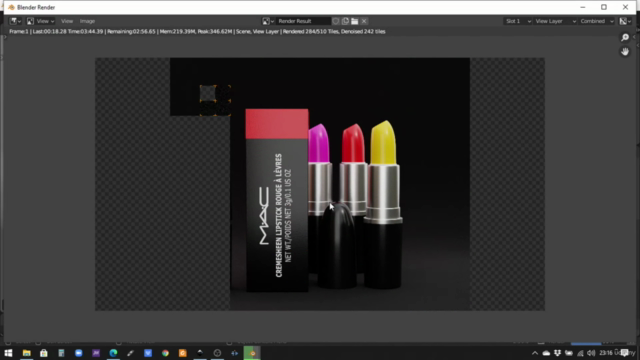Show hidden tray icons chevron
This screenshot has width=640, height=360.
click(x=535, y=353)
